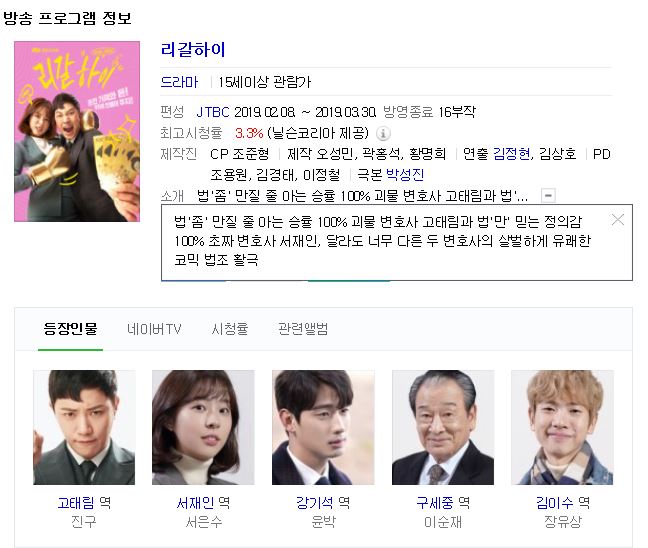Open writer 박성진 profile link

click(x=405, y=175)
